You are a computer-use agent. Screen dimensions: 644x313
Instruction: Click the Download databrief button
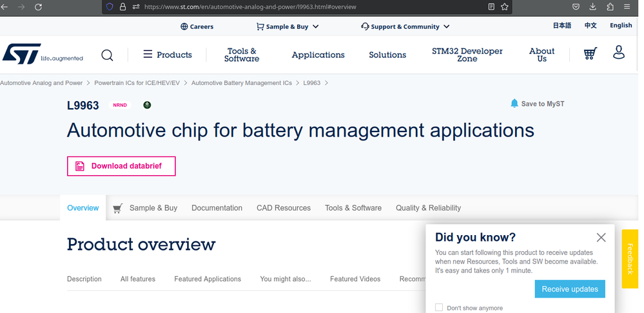click(121, 166)
